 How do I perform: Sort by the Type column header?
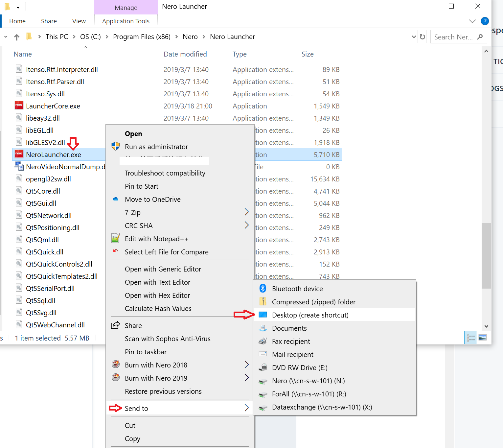240,54
